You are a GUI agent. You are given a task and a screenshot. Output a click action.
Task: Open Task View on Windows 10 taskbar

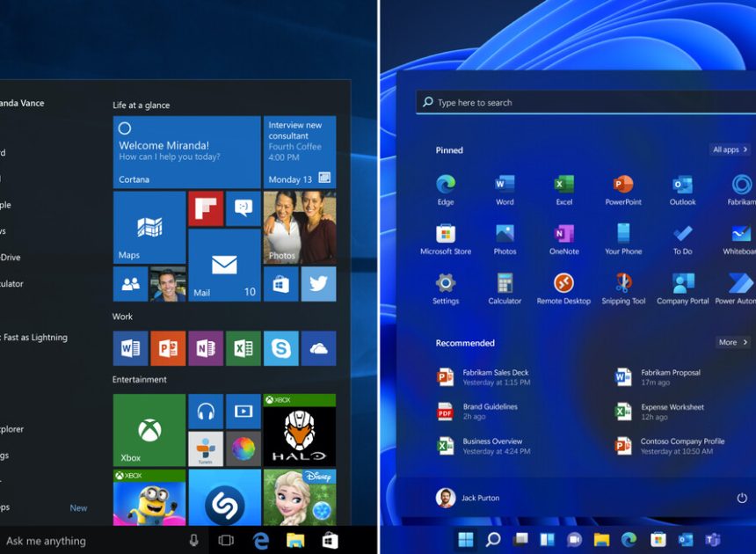[x=226, y=541]
